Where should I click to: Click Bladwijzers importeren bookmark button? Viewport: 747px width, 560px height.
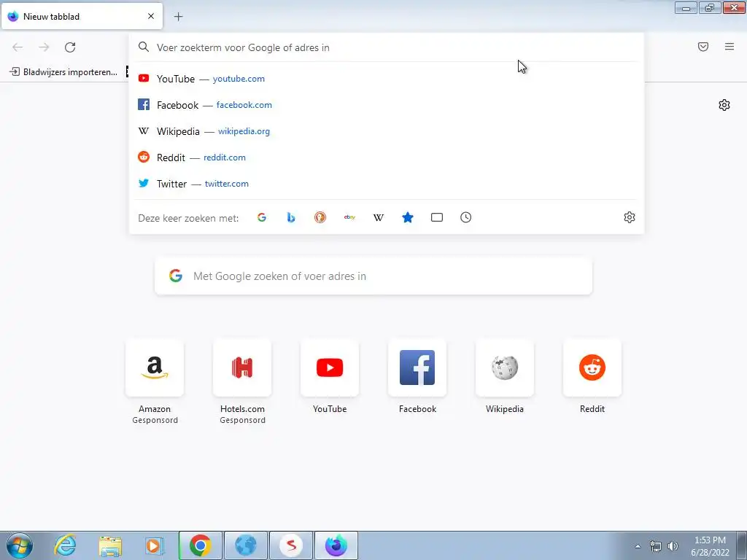63,72
